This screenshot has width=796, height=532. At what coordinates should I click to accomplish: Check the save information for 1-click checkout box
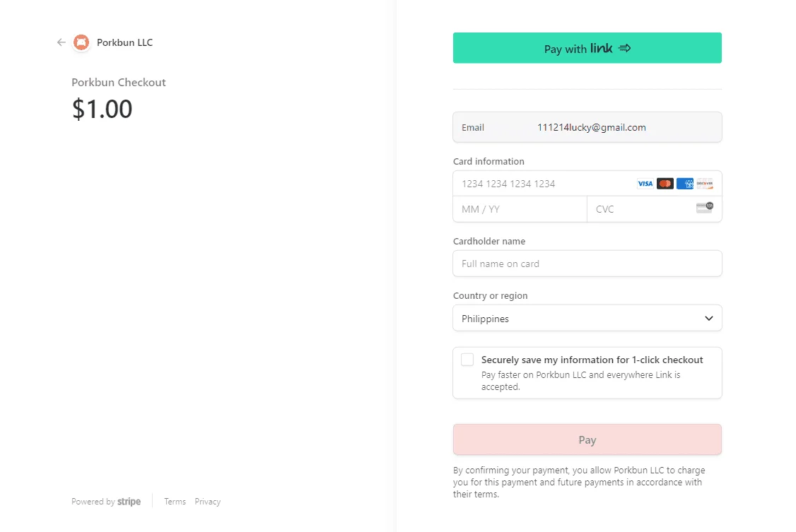[467, 360]
